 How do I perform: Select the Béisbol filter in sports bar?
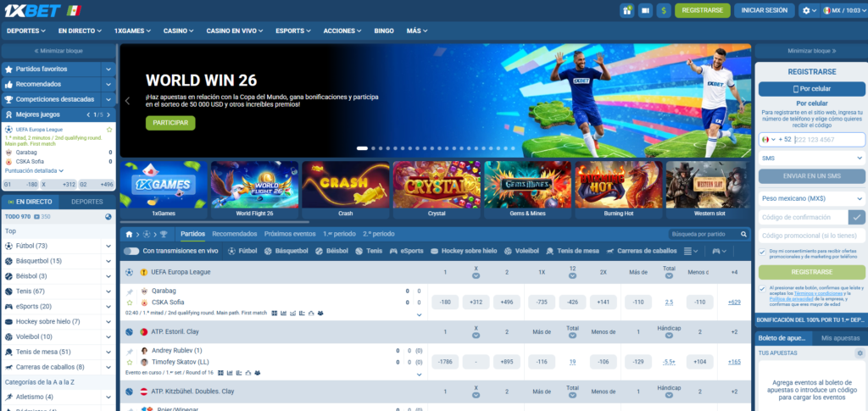[x=331, y=251]
